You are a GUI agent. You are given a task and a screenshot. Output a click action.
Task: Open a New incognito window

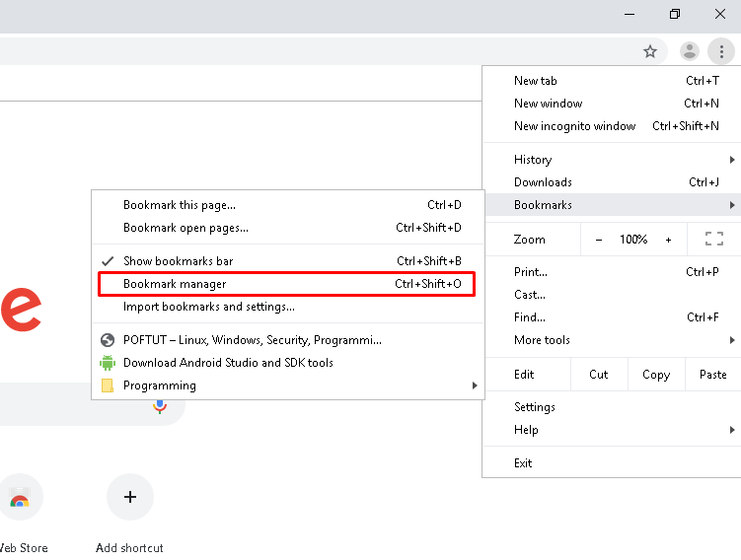click(x=614, y=126)
